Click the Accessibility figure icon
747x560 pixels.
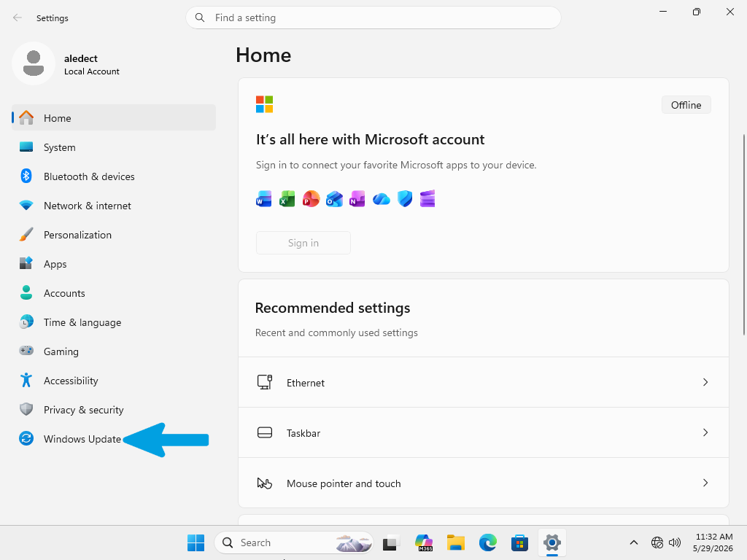(26, 380)
